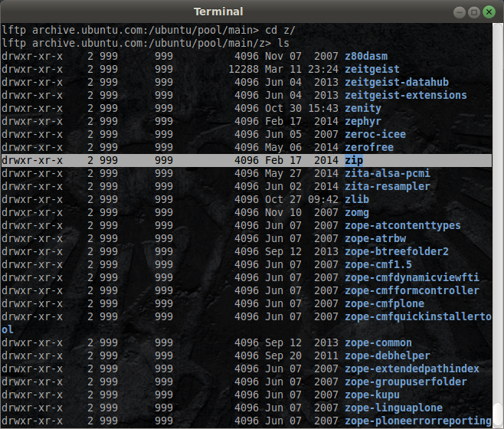
Task: Click the zephyr directory entry
Action: click(x=363, y=121)
